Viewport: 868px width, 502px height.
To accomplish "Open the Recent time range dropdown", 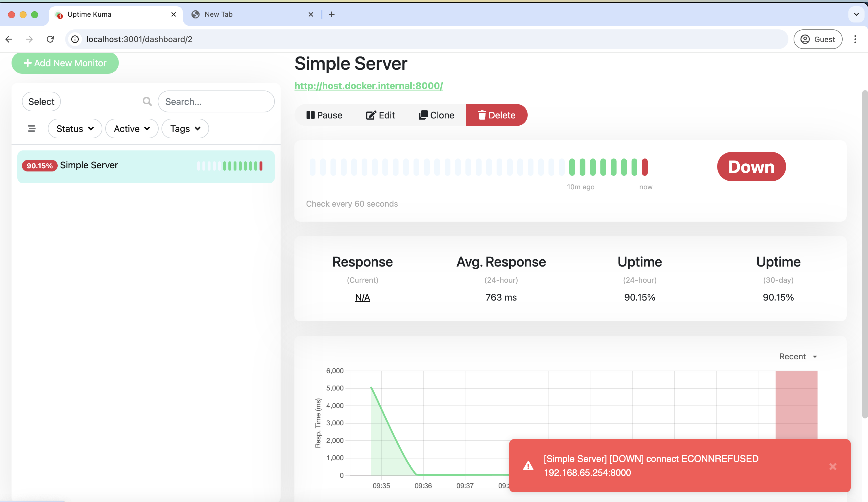I will click(x=798, y=356).
